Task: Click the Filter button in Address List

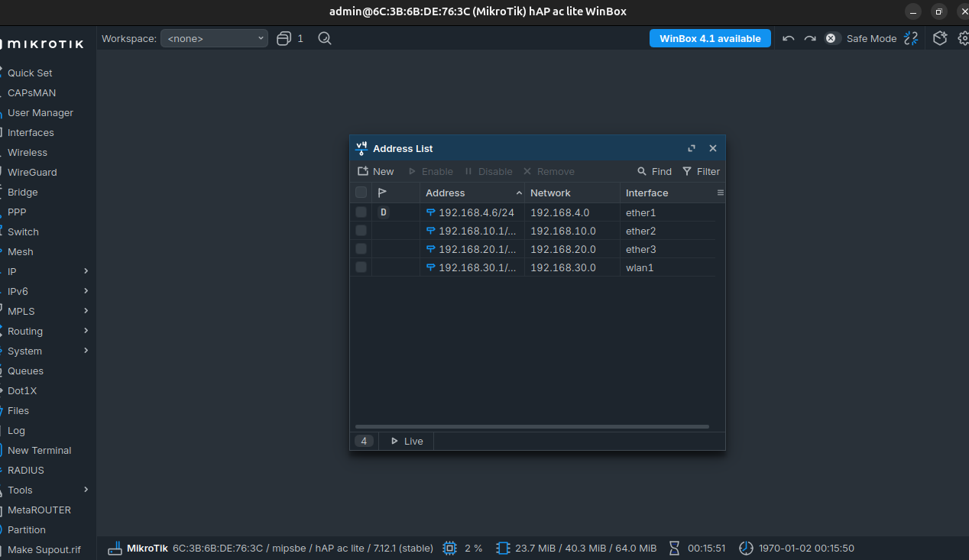Action: tap(701, 171)
